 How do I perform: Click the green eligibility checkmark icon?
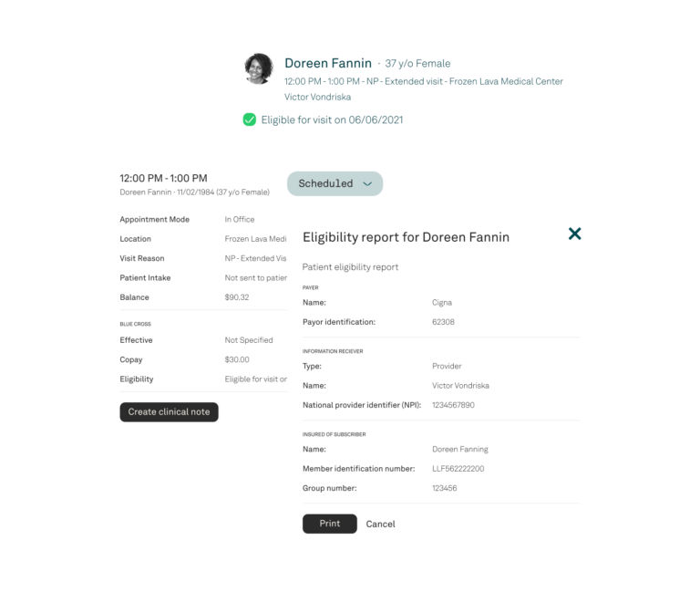point(249,119)
